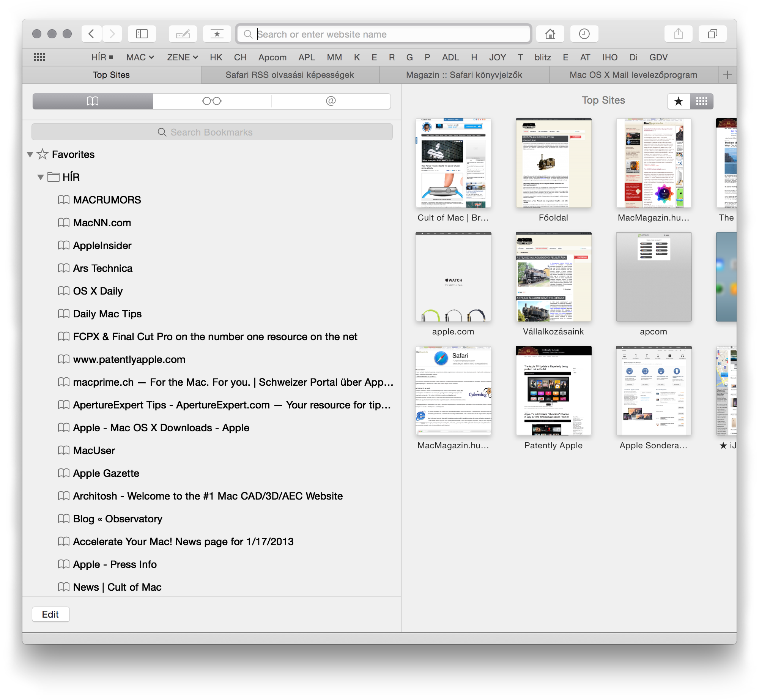Open the MM favorites bar link
759x700 pixels.
point(334,57)
